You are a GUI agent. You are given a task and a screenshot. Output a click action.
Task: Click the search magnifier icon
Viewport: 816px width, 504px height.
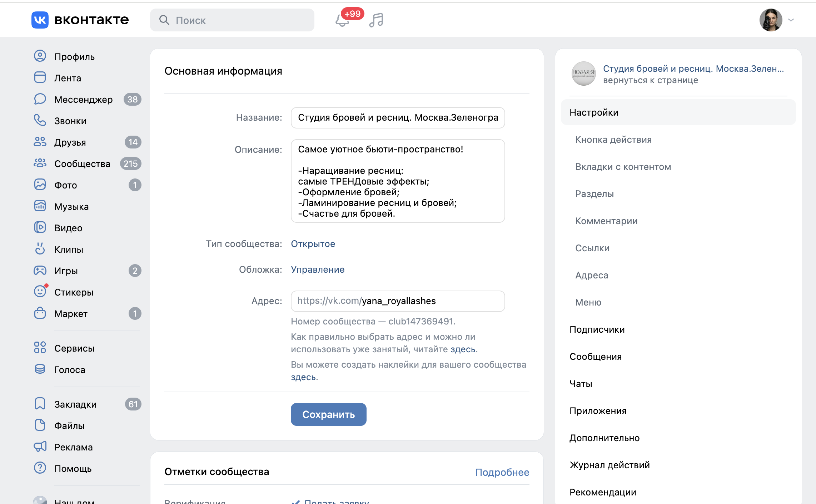164,20
